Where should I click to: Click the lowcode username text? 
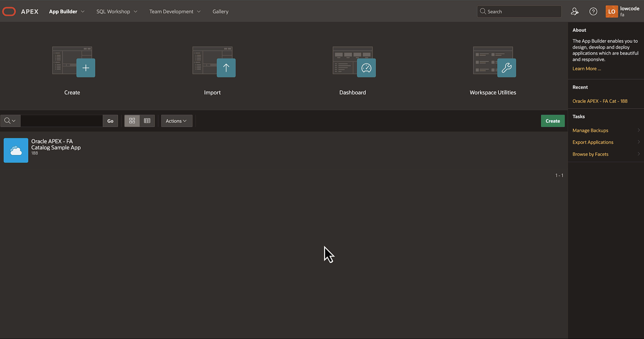coord(630,9)
